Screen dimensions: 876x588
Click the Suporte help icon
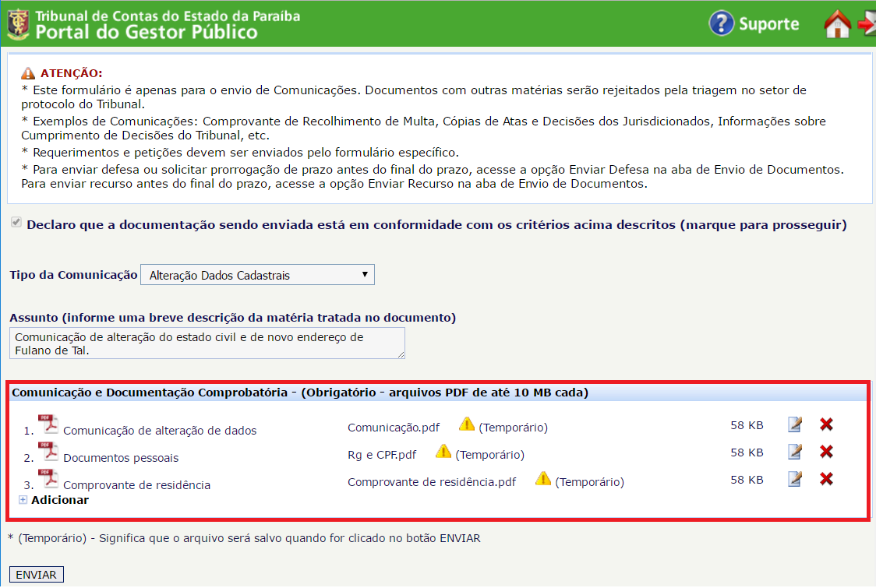click(721, 23)
